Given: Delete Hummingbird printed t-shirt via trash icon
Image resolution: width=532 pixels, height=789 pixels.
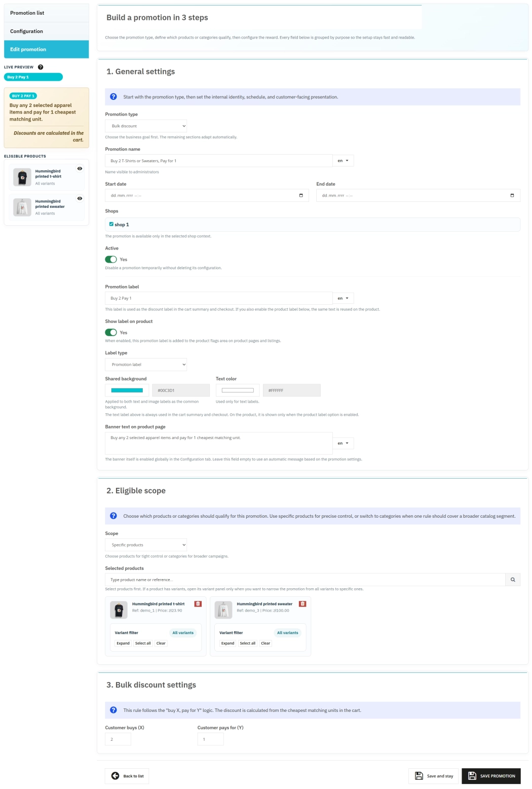Looking at the screenshot, I should coord(197,603).
